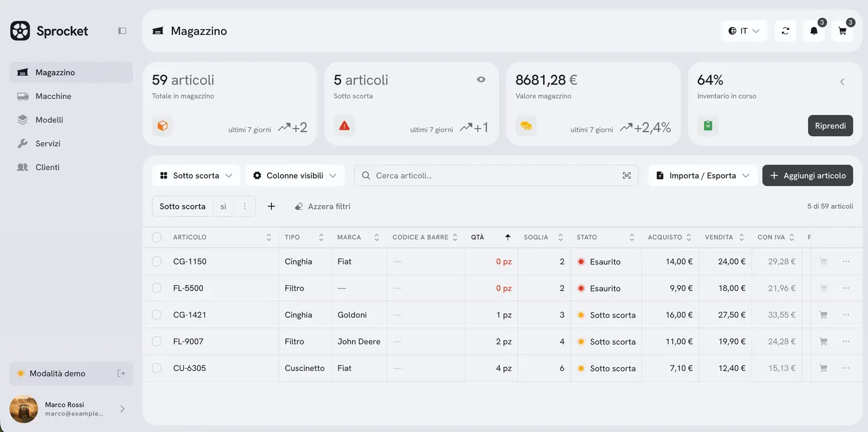Viewport: 868px width, 432px height.
Task: Click the Aggiungi articolo button
Action: pos(807,176)
